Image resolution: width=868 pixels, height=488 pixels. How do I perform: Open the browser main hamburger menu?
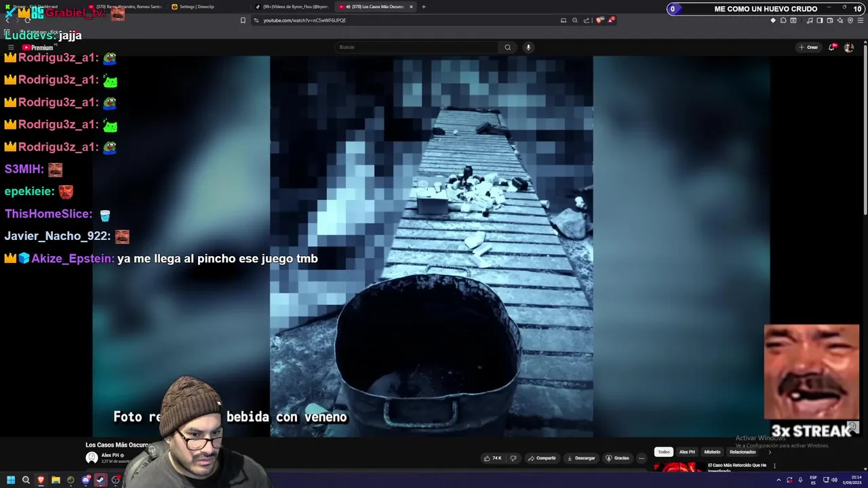click(x=861, y=20)
